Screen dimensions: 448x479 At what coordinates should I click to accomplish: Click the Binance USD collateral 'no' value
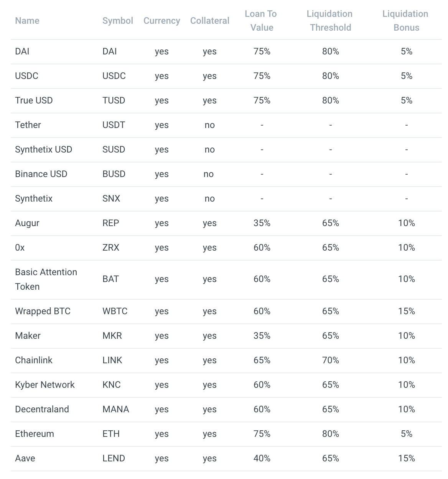click(209, 174)
